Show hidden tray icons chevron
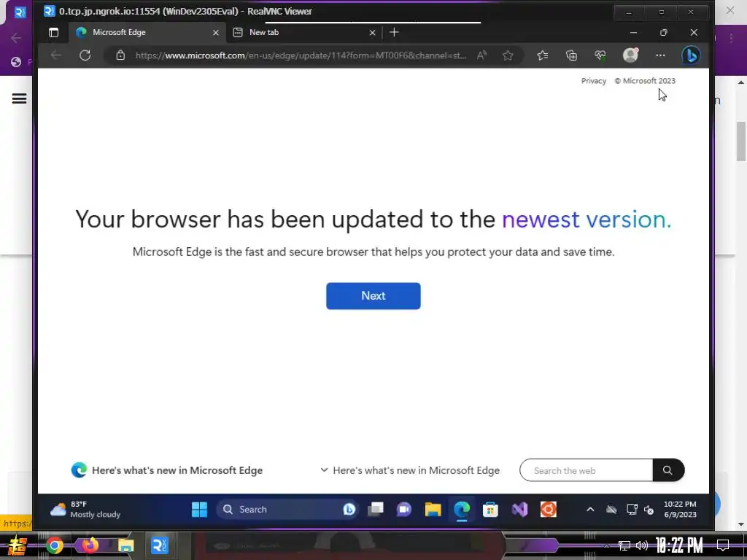The width and height of the screenshot is (747, 560). point(590,510)
